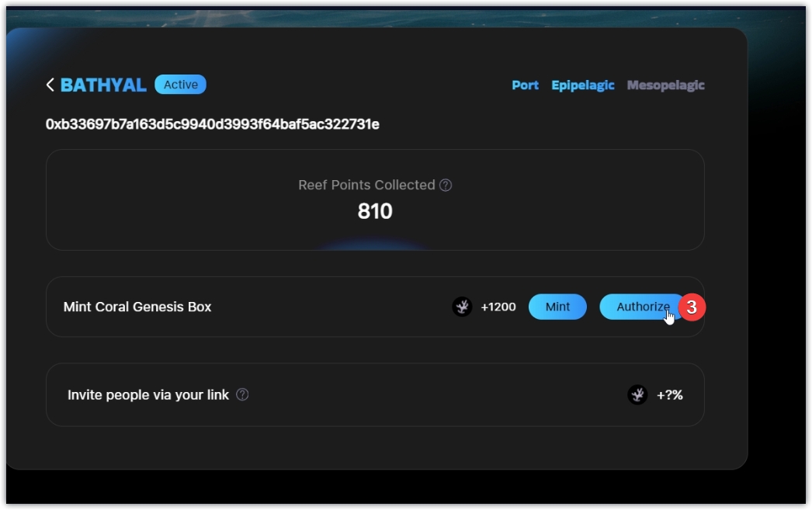Image resolution: width=812 pixels, height=510 pixels.
Task: Click Invite people via your link text
Action: click(x=148, y=395)
